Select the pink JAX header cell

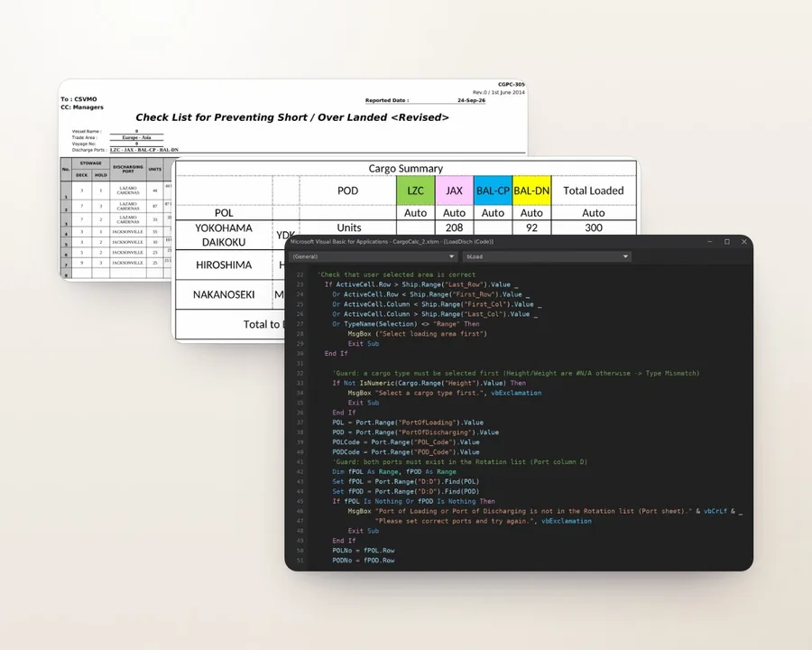click(454, 190)
